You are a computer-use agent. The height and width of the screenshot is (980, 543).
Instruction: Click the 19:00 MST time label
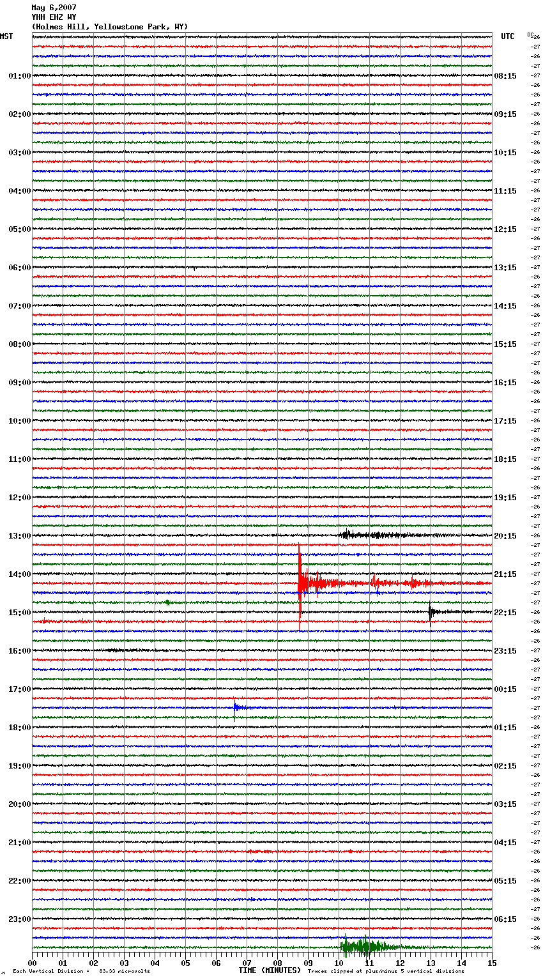[x=20, y=766]
